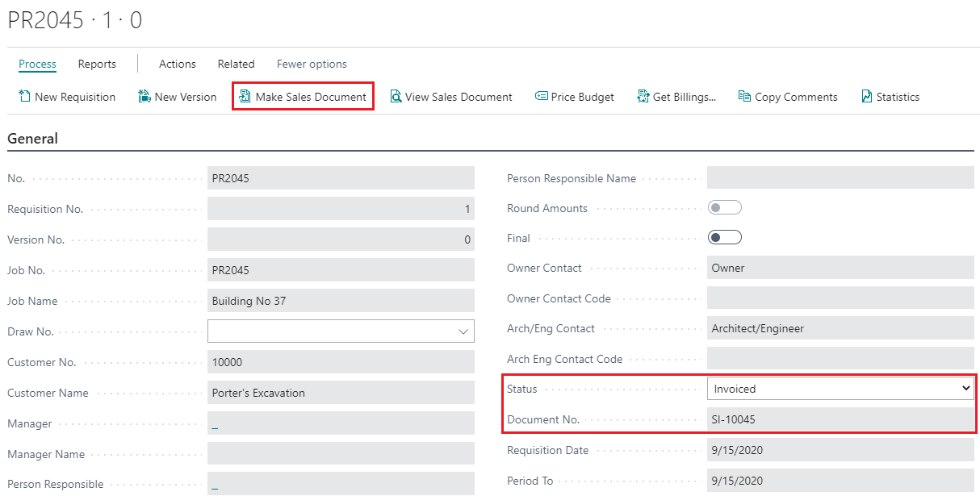
Task: Click the Price Budget icon
Action: point(542,97)
